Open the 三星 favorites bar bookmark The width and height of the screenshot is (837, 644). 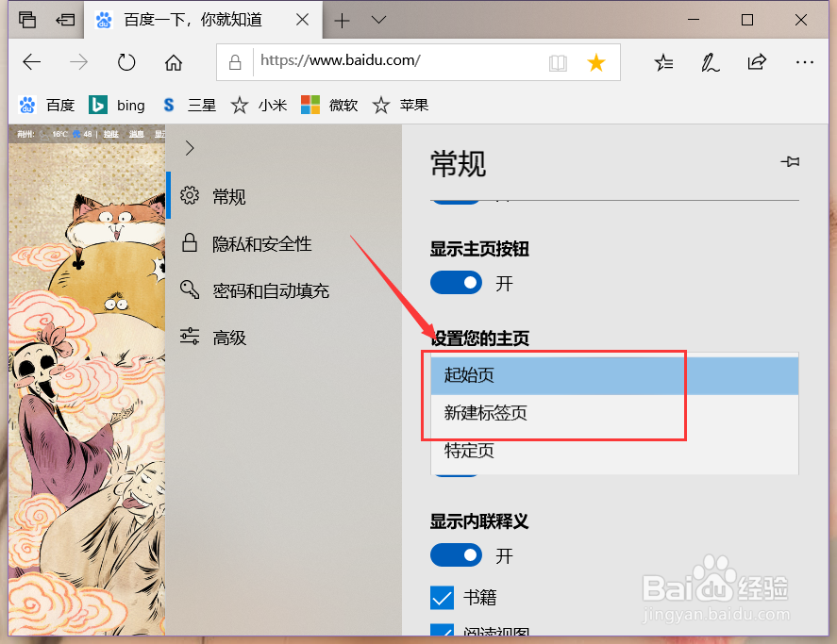[189, 105]
